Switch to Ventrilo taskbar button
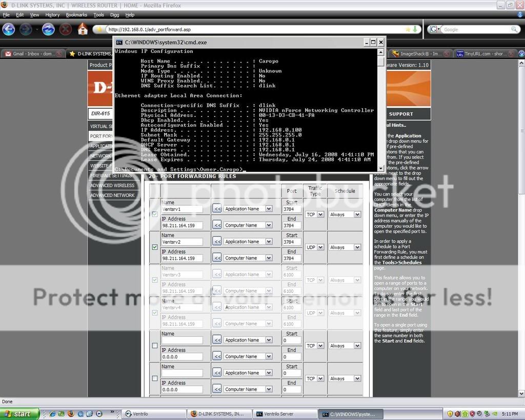 click(154, 414)
